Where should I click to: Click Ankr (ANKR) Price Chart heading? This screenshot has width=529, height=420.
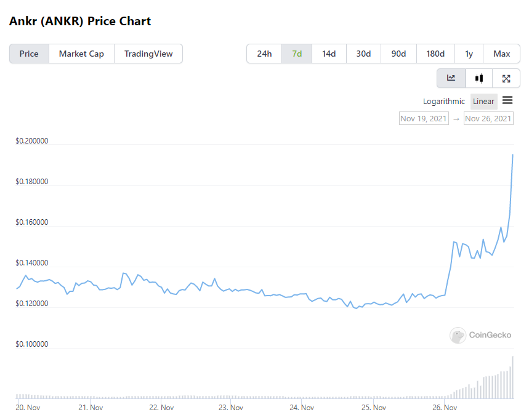coord(80,22)
